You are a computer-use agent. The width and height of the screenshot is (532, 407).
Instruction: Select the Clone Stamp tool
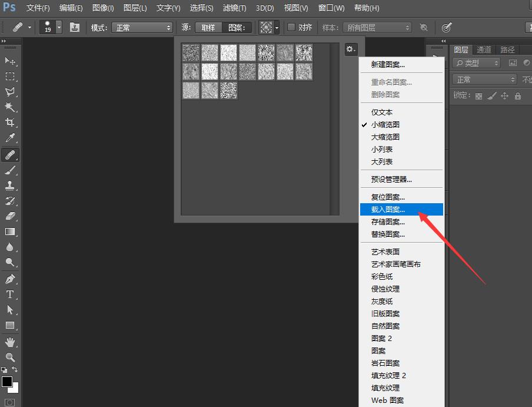coord(11,185)
